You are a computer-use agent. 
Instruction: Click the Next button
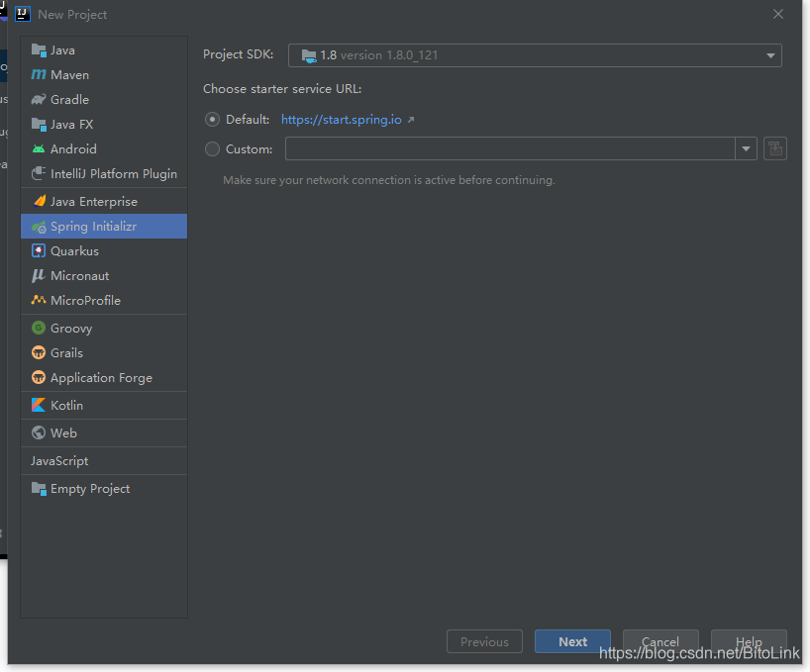click(x=572, y=641)
